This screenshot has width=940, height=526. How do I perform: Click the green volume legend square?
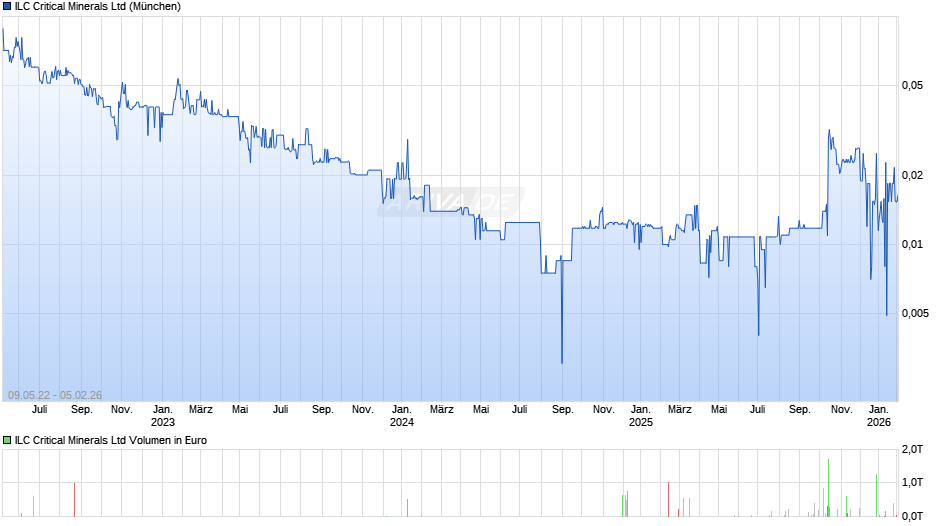(7, 440)
